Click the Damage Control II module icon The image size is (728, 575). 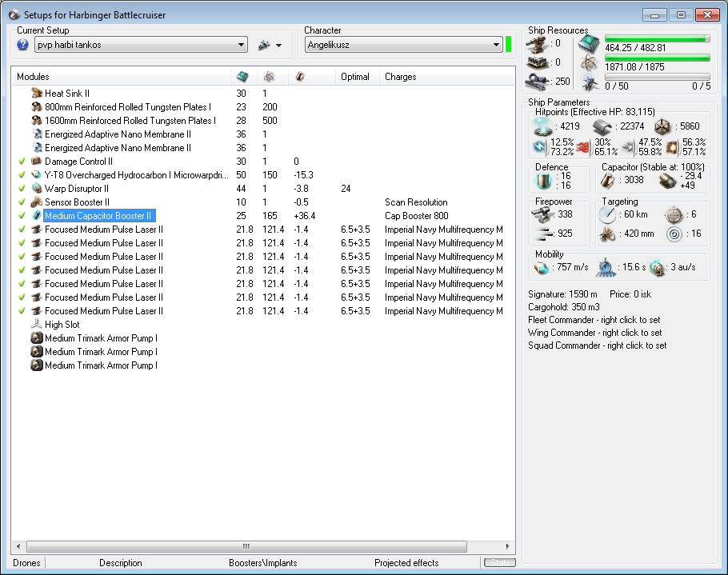[x=36, y=161]
